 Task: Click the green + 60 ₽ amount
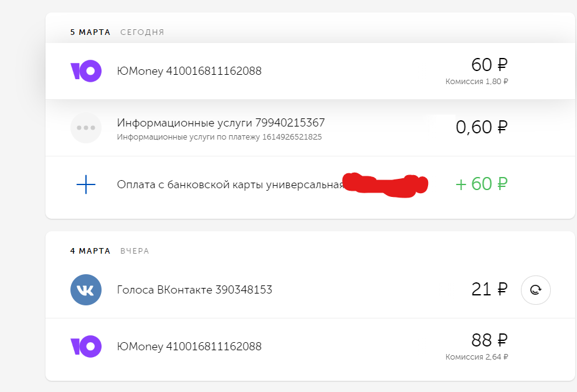(x=482, y=184)
